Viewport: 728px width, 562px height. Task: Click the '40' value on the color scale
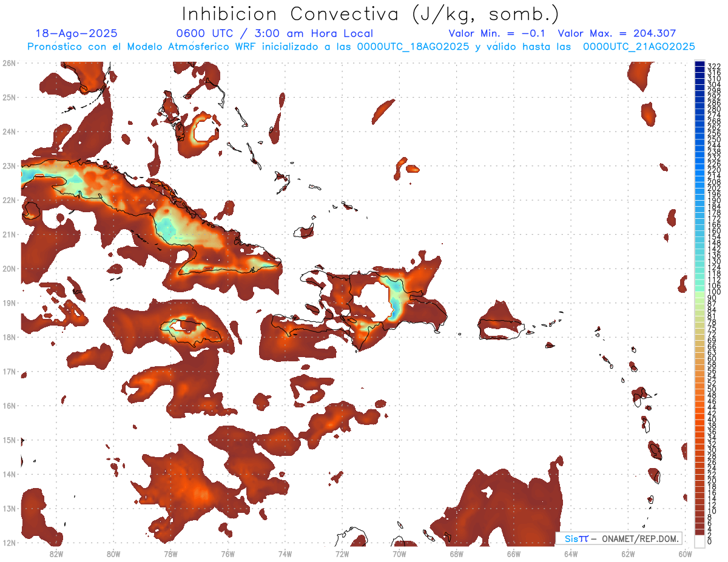[712, 420]
